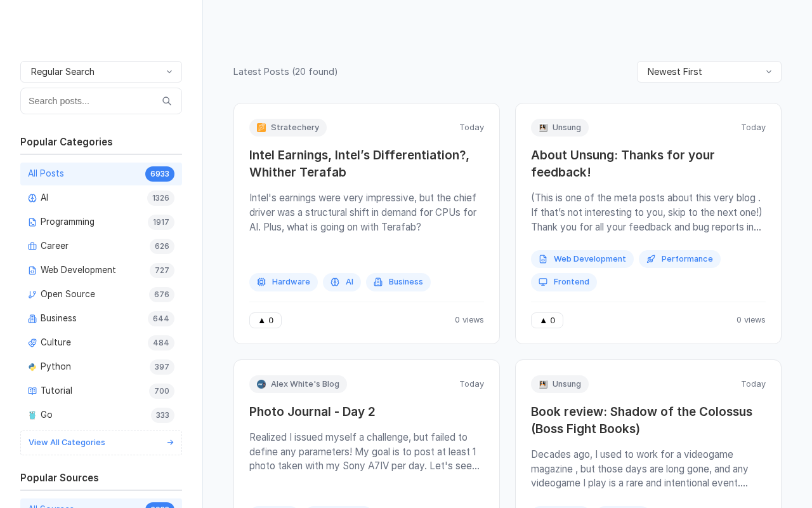The image size is (812, 508).
Task: Filter by the Tutorial category
Action: click(x=56, y=391)
